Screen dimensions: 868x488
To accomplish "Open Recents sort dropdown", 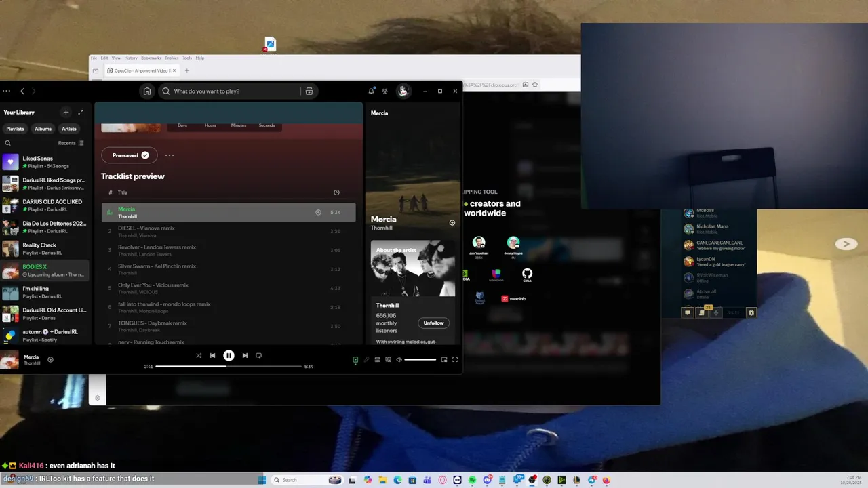I will (71, 143).
